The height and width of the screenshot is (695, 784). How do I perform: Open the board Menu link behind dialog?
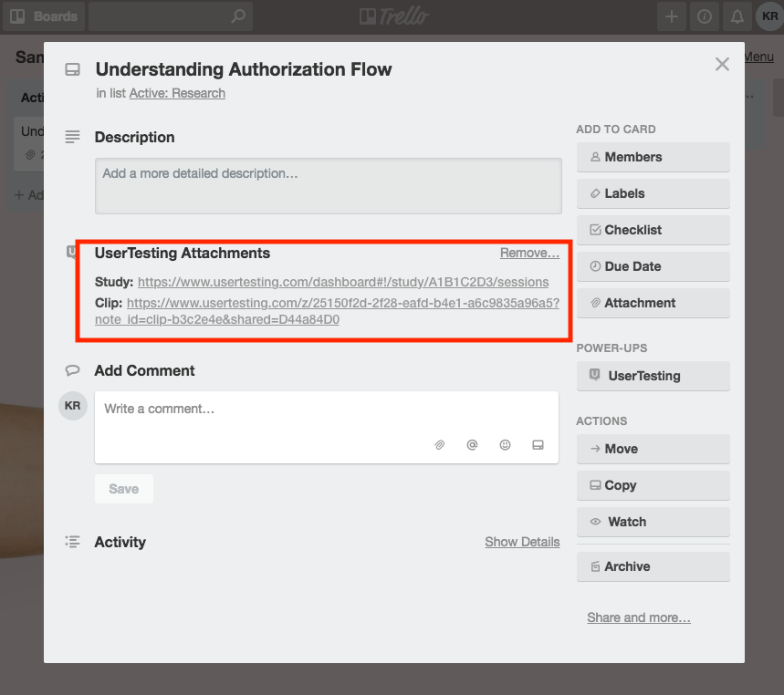(x=759, y=57)
